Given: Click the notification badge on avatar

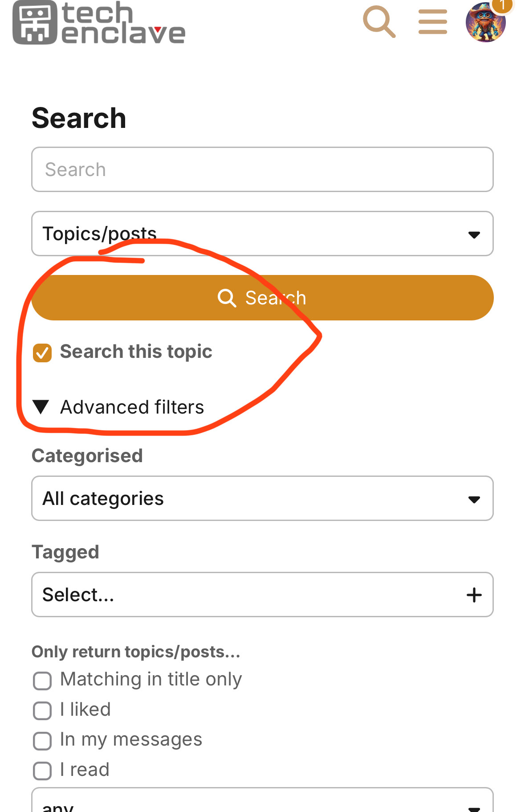Looking at the screenshot, I should coord(503,5).
